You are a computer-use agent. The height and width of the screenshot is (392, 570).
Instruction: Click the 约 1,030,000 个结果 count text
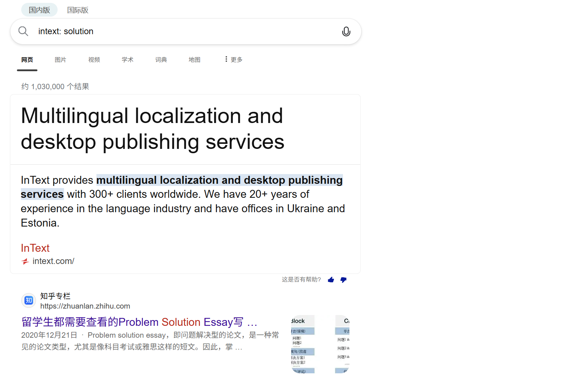(55, 87)
